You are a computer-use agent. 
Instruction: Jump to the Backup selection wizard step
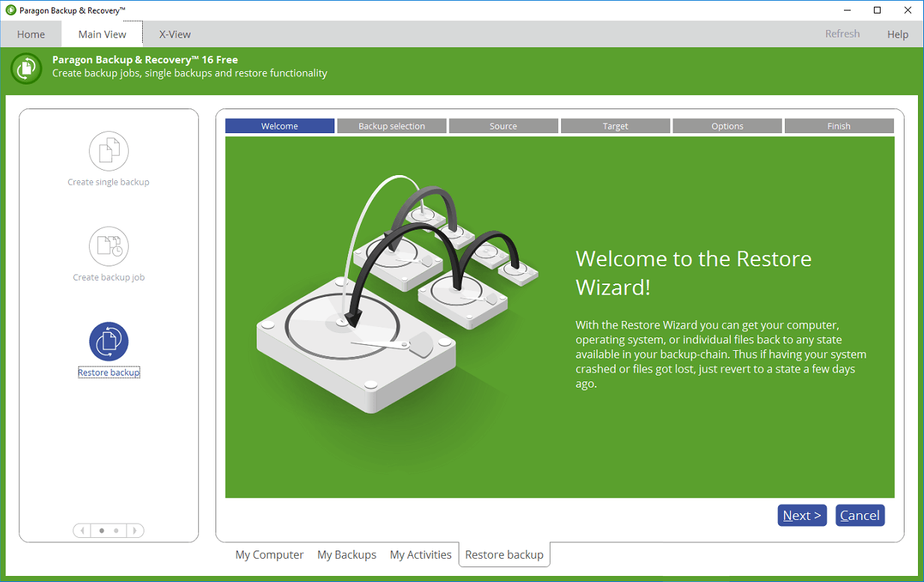[x=391, y=126]
